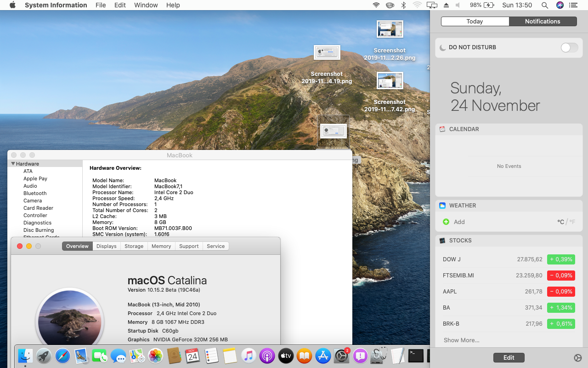This screenshot has height=368, width=588.
Task: Open the Apple menu
Action: click(12, 5)
